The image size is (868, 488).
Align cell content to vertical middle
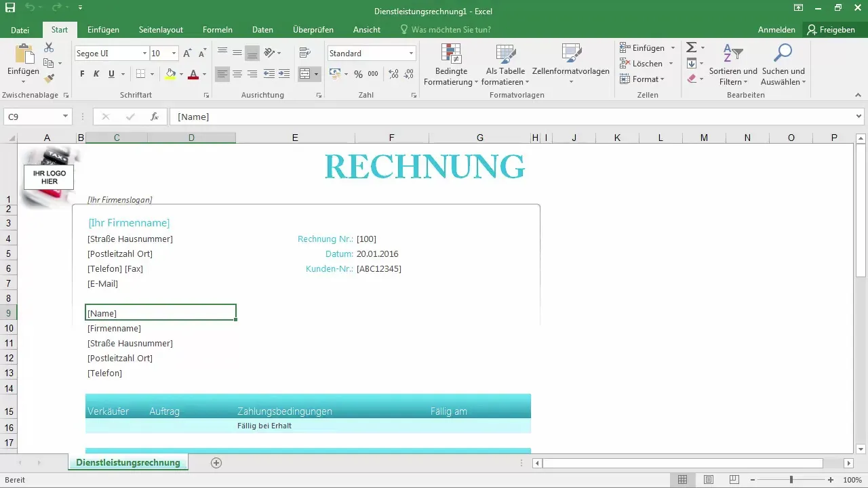[x=237, y=52]
